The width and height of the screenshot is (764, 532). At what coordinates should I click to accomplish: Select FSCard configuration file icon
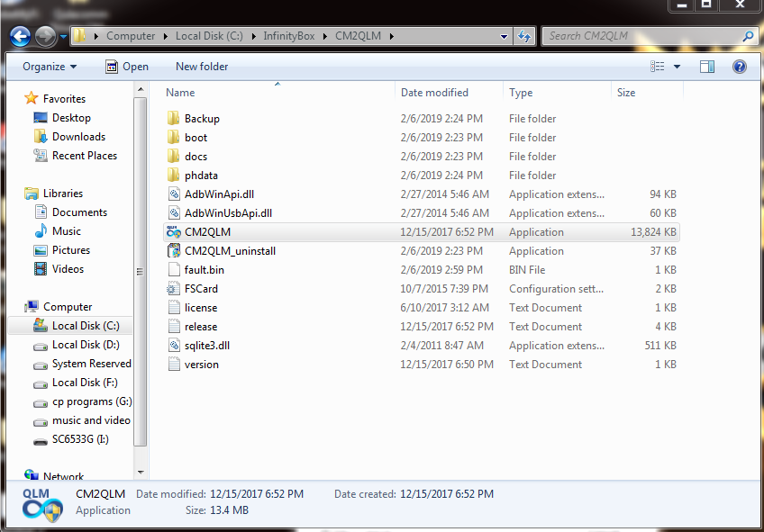coord(174,289)
